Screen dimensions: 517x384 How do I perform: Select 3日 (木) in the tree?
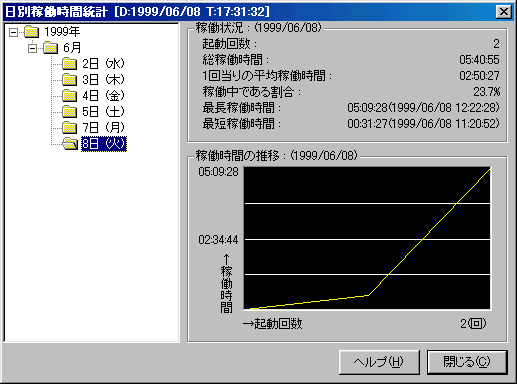pos(103,80)
